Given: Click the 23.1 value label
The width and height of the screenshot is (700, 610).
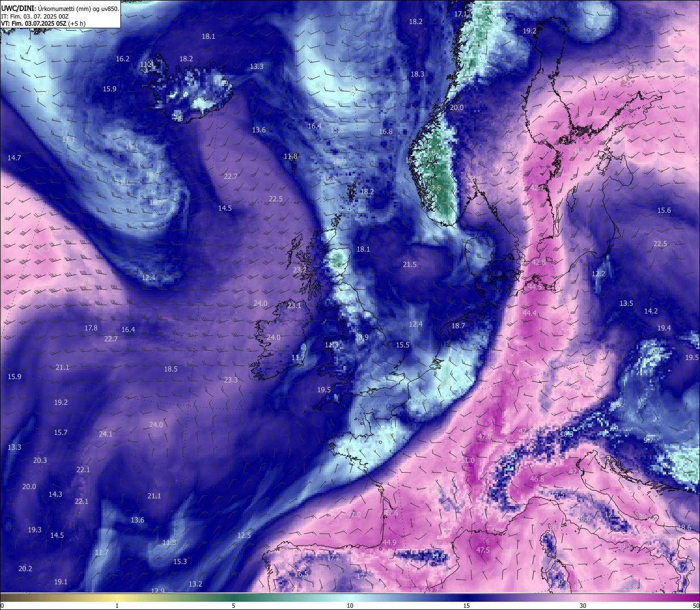Looking at the screenshot, I should tap(294, 305).
